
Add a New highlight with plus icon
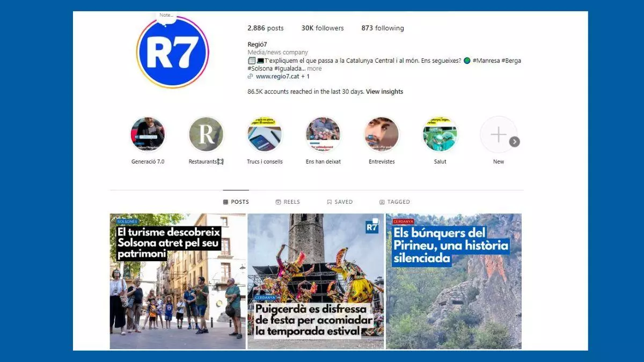[x=498, y=135]
